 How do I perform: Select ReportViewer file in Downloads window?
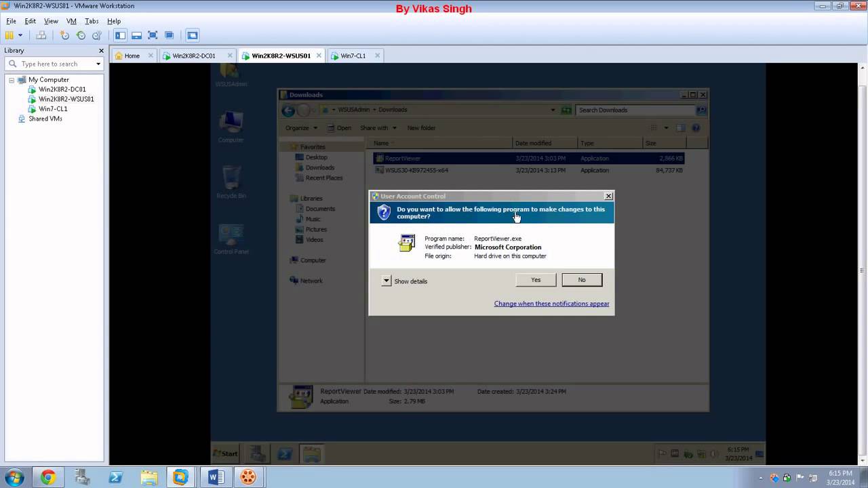click(528, 158)
